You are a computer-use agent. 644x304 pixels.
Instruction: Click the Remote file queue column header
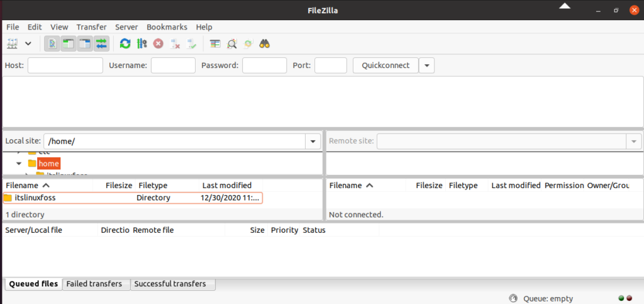tap(178, 230)
